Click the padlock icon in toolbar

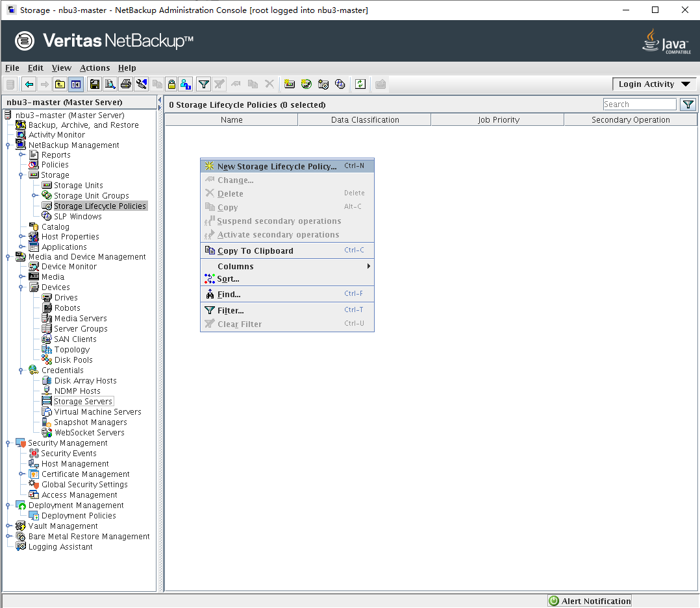tap(171, 84)
